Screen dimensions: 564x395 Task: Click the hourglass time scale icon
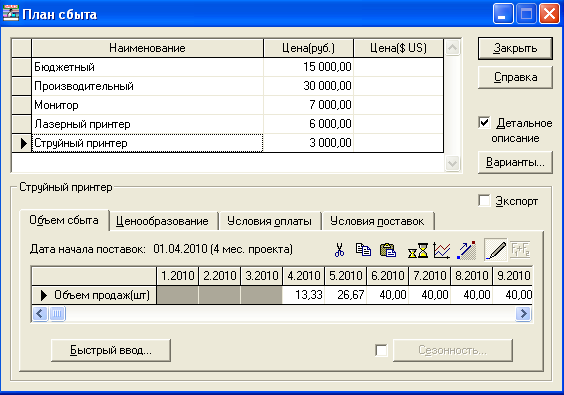(418, 250)
